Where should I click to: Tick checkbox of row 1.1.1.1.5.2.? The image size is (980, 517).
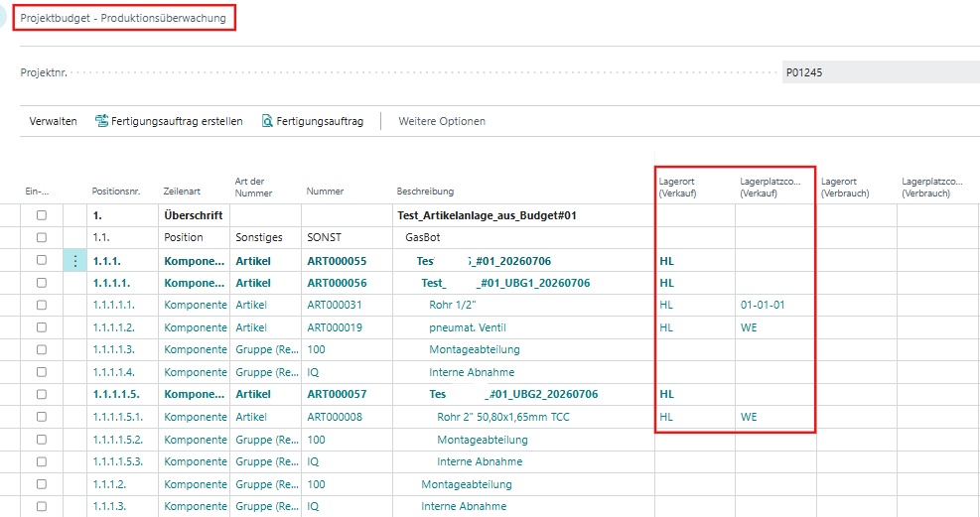point(42,440)
